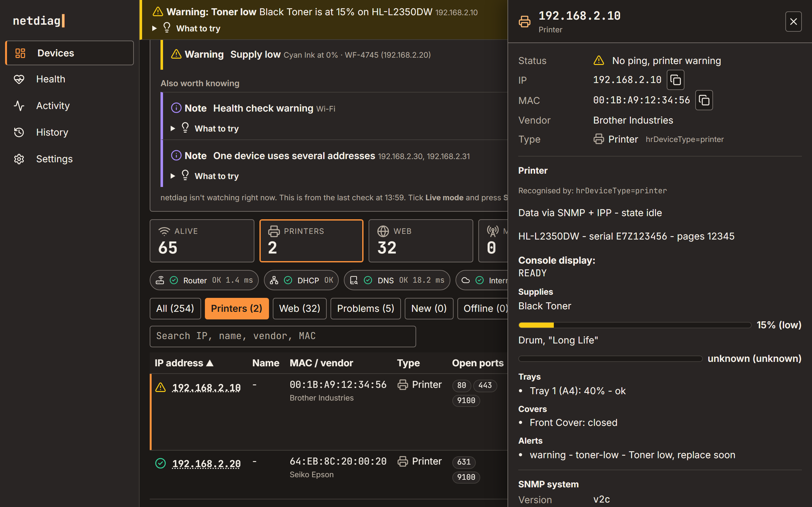Expand What to try under several addresses note
The width and height of the screenshot is (812, 507).
[x=205, y=176]
